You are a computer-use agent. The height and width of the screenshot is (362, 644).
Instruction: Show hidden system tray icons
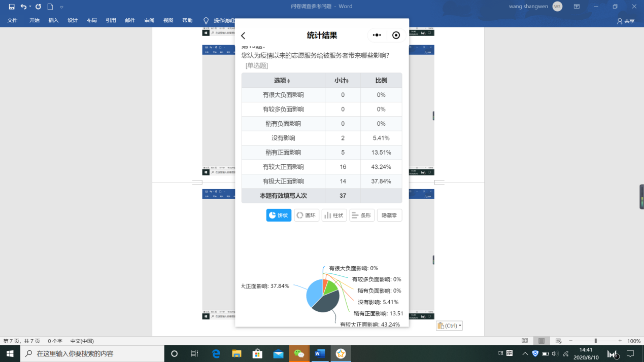(525, 353)
